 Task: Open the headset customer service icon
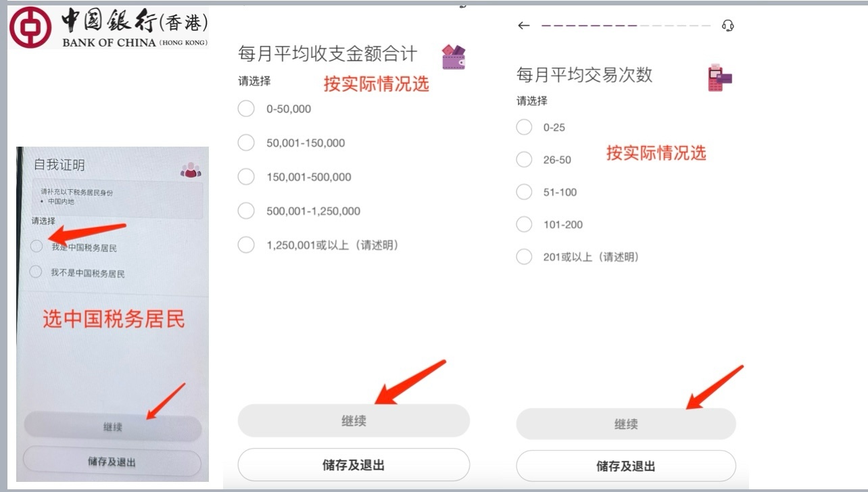click(x=727, y=26)
